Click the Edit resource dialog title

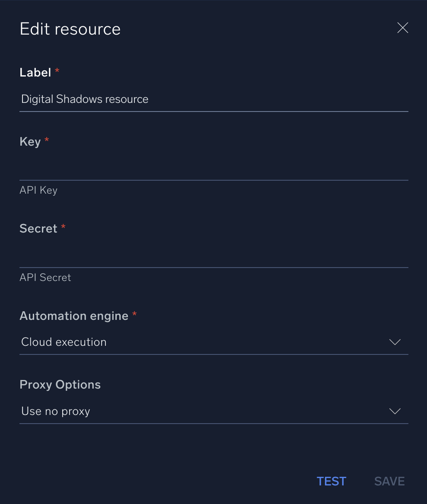(70, 29)
